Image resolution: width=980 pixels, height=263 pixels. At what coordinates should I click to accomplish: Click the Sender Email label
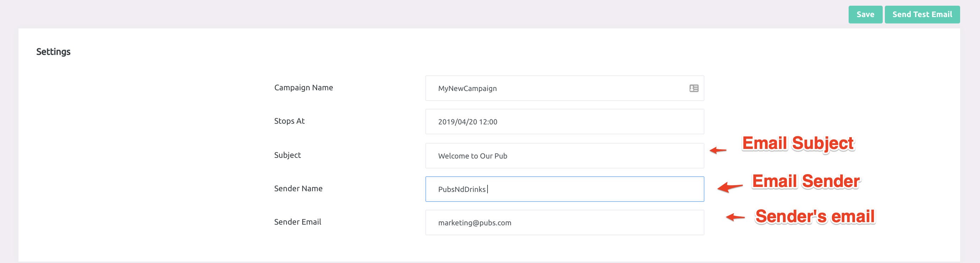(x=298, y=222)
